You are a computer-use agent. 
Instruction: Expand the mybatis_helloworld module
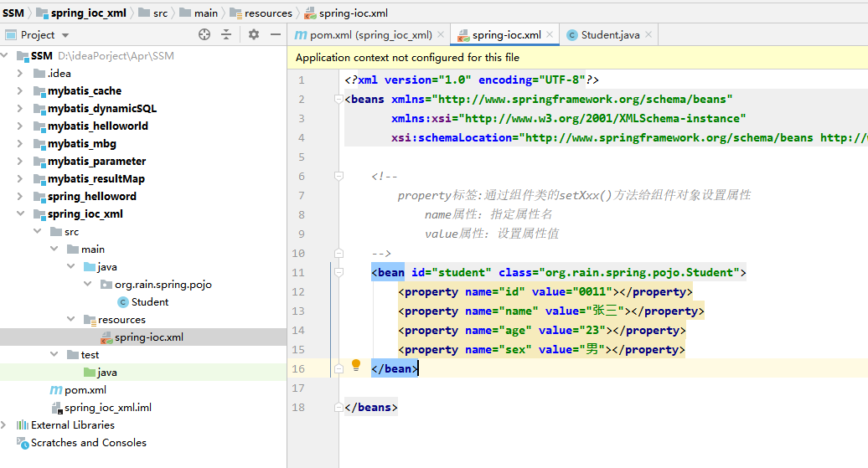click(20, 126)
